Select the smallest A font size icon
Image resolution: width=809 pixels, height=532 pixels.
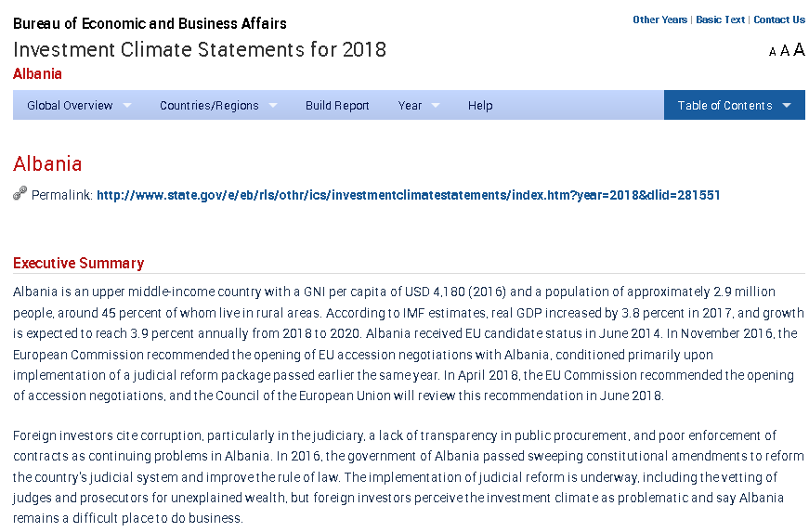(773, 52)
